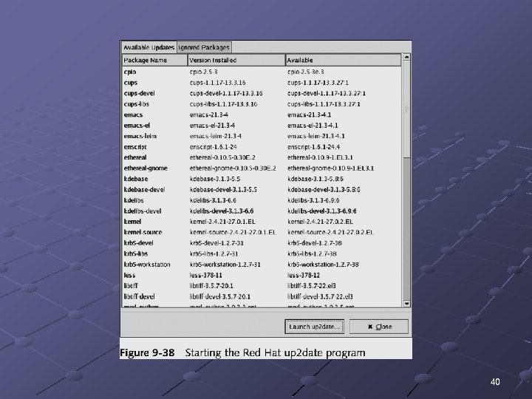
Task: Select the libtiff-devel package name
Action: [139, 296]
